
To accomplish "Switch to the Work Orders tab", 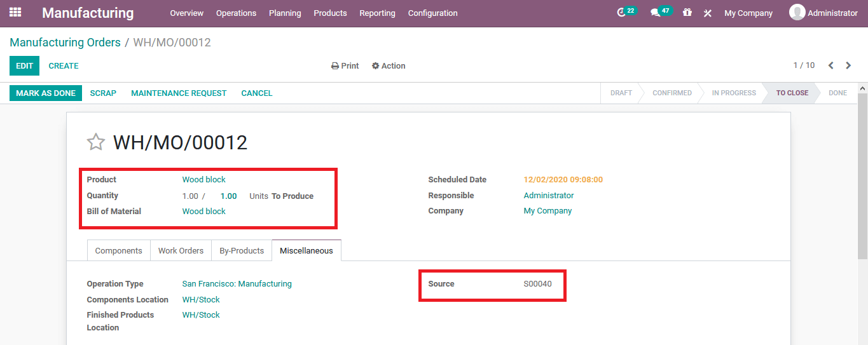I will click(x=181, y=250).
